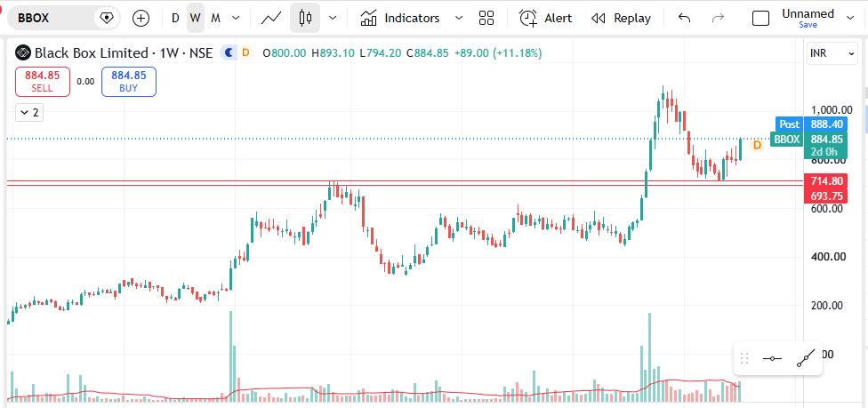868x408 pixels.
Task: Grab the floating drawing toolbar handle
Action: (x=744, y=358)
